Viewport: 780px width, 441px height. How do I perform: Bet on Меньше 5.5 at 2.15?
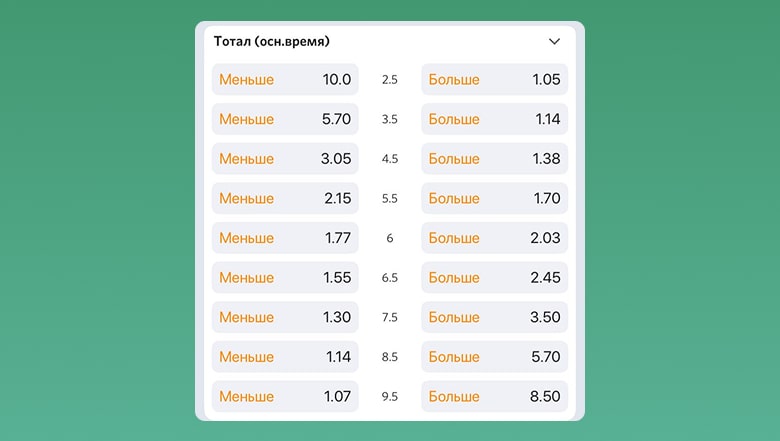point(285,198)
